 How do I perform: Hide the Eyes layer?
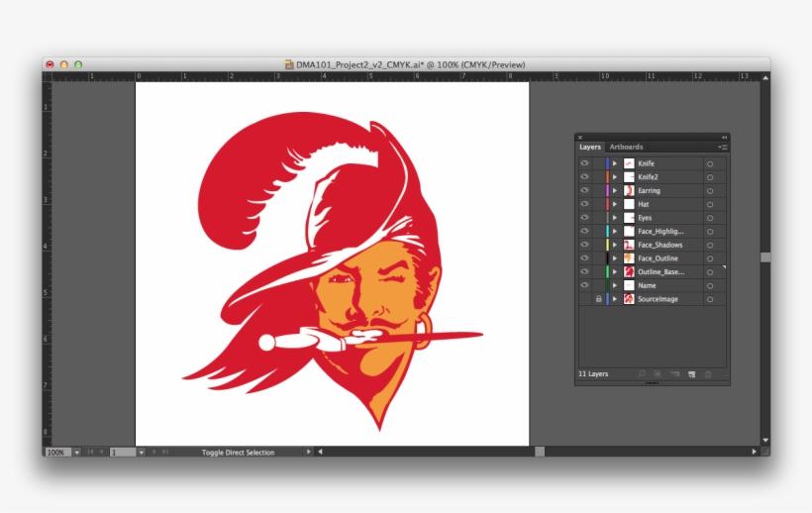click(x=584, y=218)
